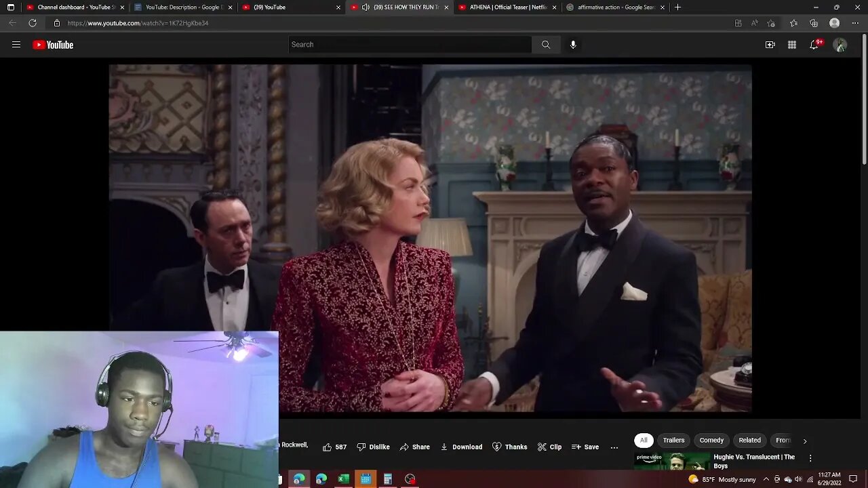Viewport: 868px width, 488px height.
Task: Switch to affirmative action Google Search tab
Action: [616, 7]
